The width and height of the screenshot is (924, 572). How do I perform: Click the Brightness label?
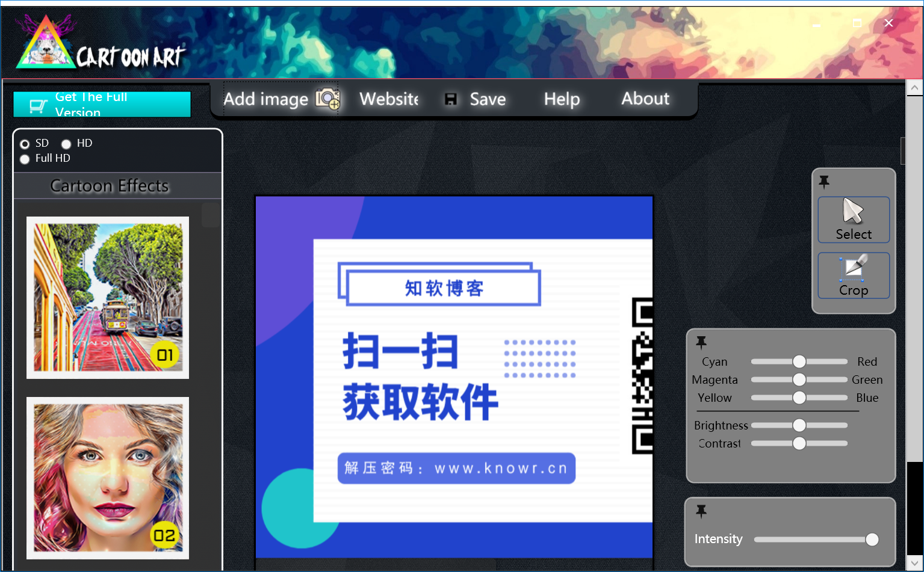721,425
